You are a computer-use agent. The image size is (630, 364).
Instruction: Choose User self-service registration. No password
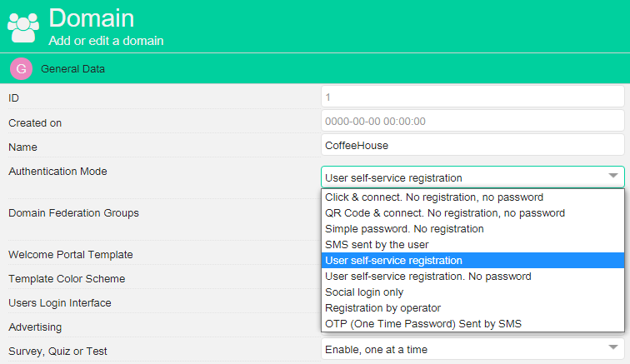[x=427, y=276]
